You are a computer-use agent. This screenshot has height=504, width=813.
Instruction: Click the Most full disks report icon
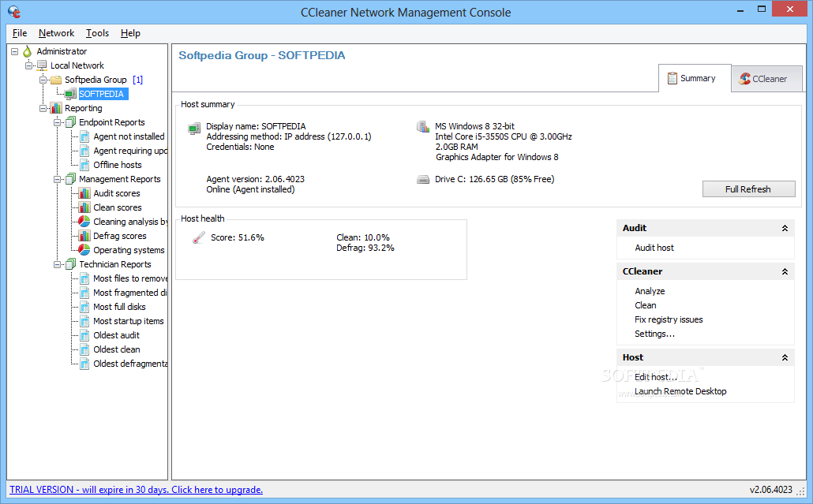[84, 307]
